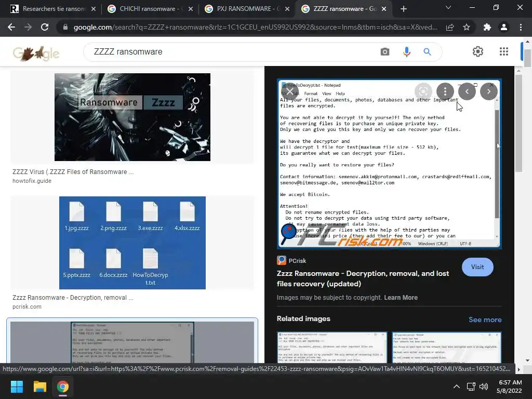Open the highlighted notepad result thumbnail
The width and height of the screenshot is (532, 399).
(132, 342)
